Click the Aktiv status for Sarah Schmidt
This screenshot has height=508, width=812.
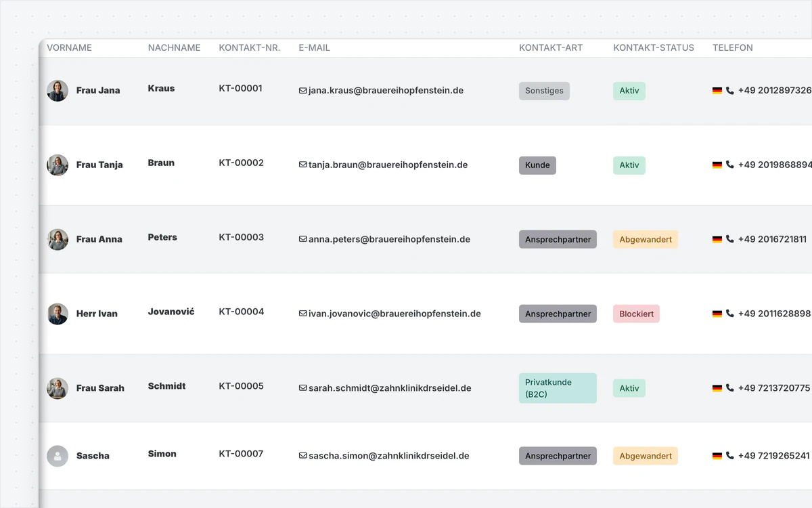629,389
